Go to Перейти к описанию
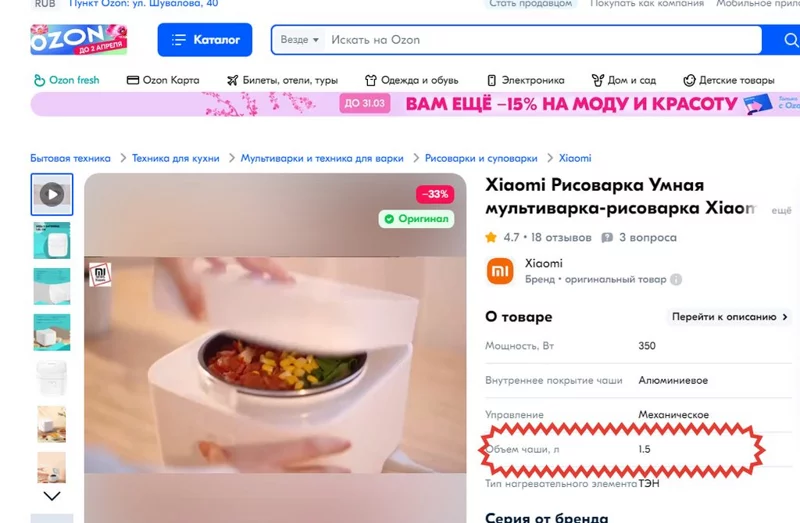The height and width of the screenshot is (523, 800). [730, 317]
